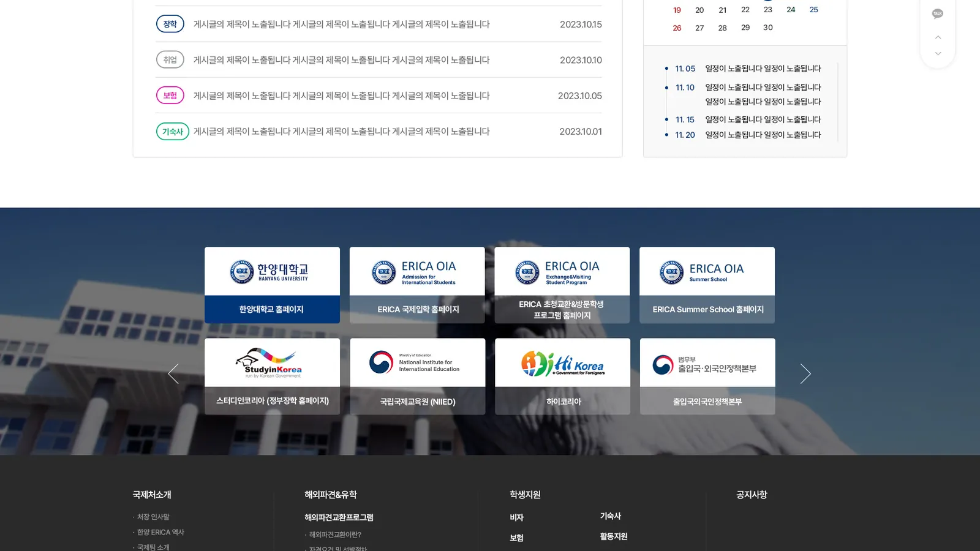Screen dimensions: 980x551
Task: Open 한양대학교 홈페이지 card
Action: [272, 285]
